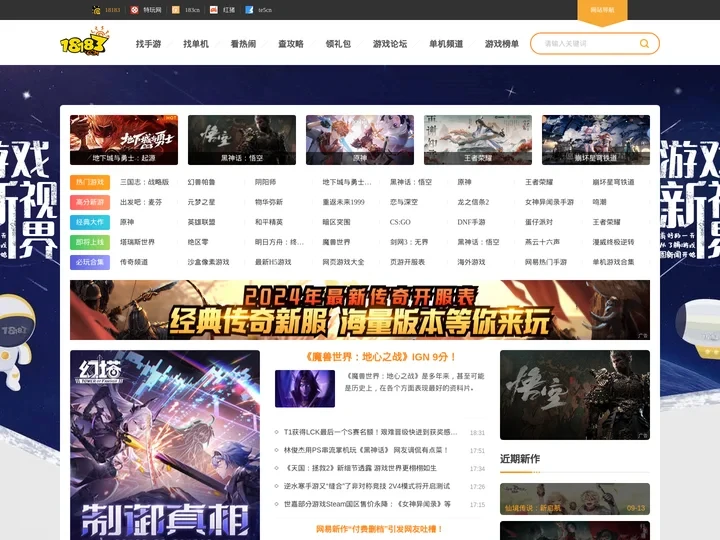The width and height of the screenshot is (720, 540).
Task: Open 黑神话:悟空 top thumbnail
Action: [x=242, y=140]
